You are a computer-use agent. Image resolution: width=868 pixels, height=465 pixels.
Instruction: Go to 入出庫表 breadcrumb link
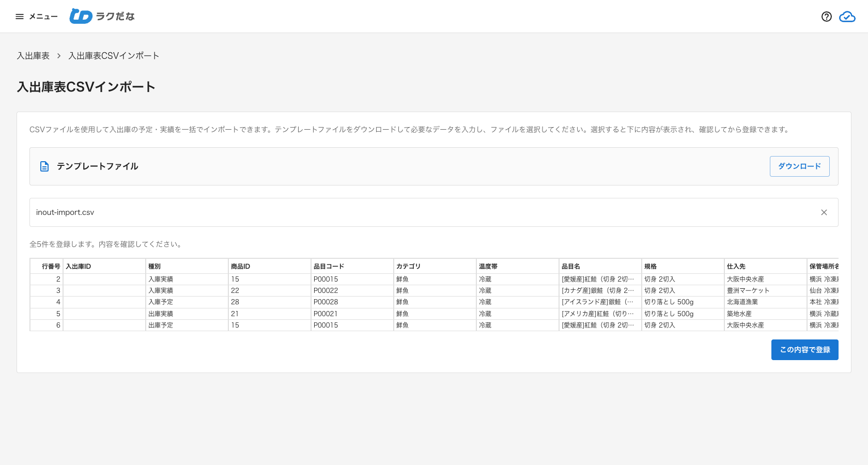click(x=33, y=56)
